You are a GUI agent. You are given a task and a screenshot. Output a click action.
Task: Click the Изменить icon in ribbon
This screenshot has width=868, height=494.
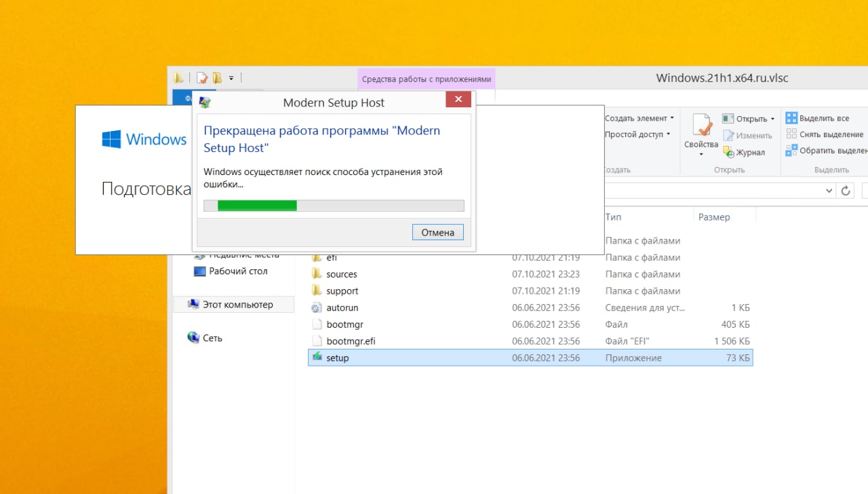click(728, 136)
